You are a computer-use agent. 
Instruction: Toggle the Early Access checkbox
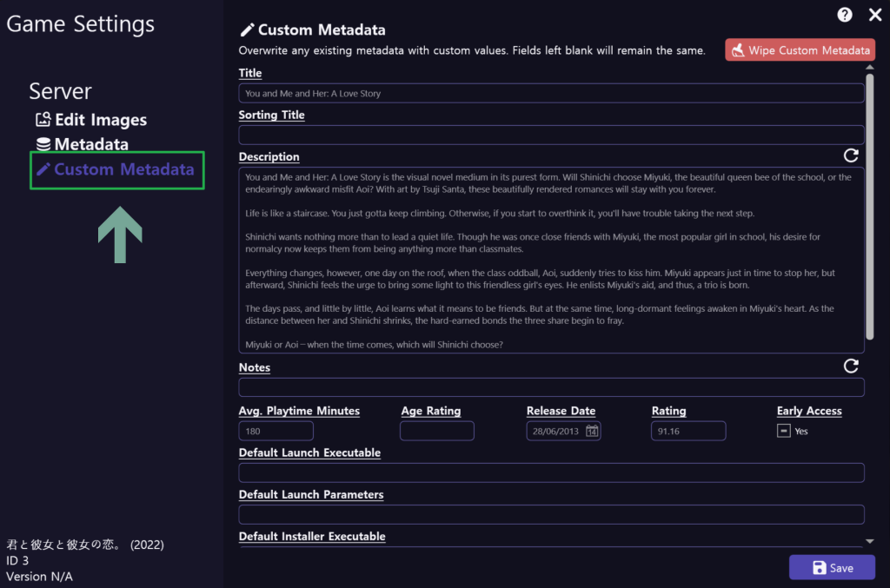point(784,431)
